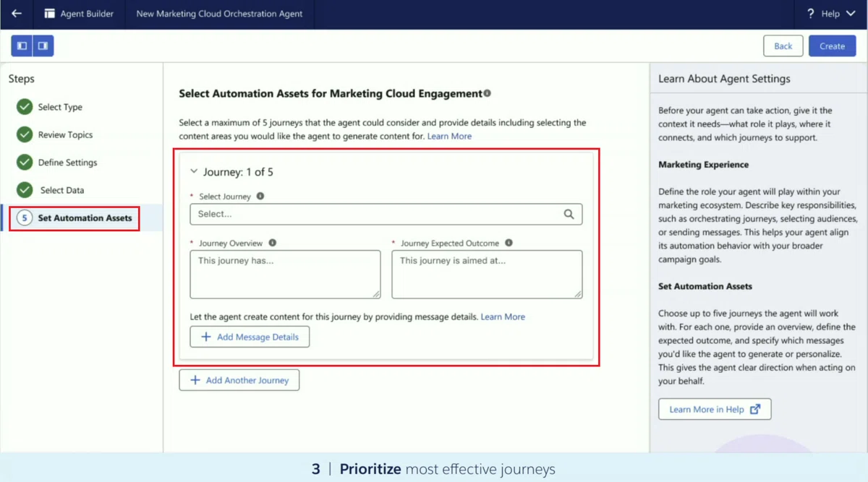The image size is (868, 482).
Task: Click the Define Settings checkmark icon
Action: [25, 162]
